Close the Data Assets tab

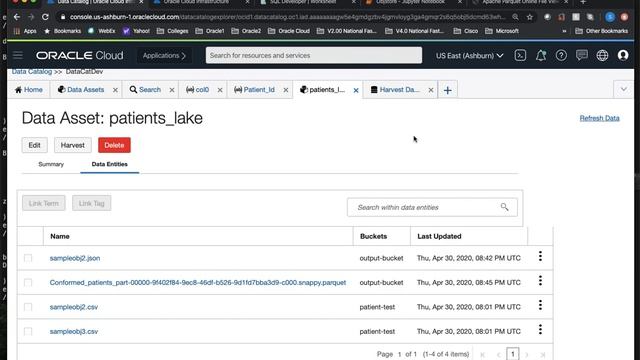click(x=115, y=90)
